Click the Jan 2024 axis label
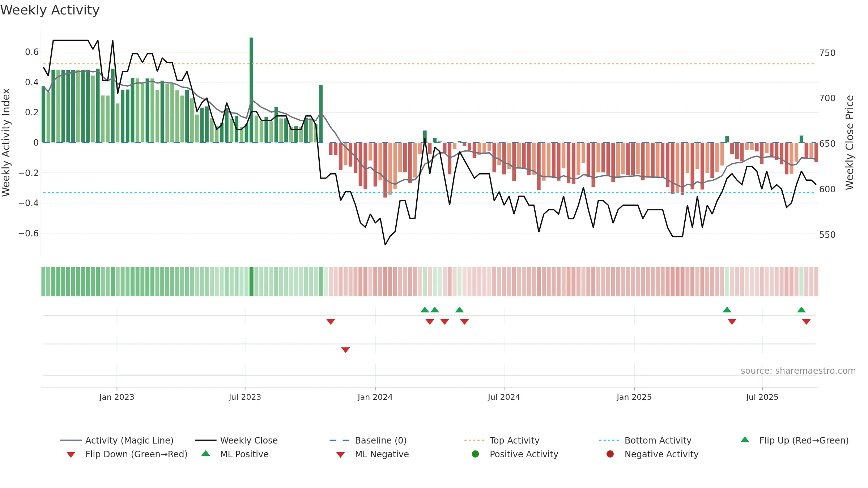The width and height of the screenshot is (868, 488). click(375, 397)
